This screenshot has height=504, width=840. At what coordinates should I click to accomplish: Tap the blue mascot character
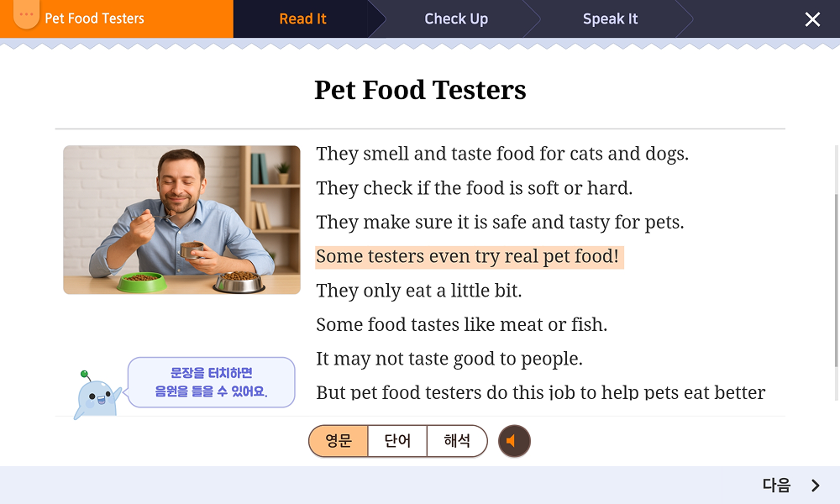pos(97,396)
